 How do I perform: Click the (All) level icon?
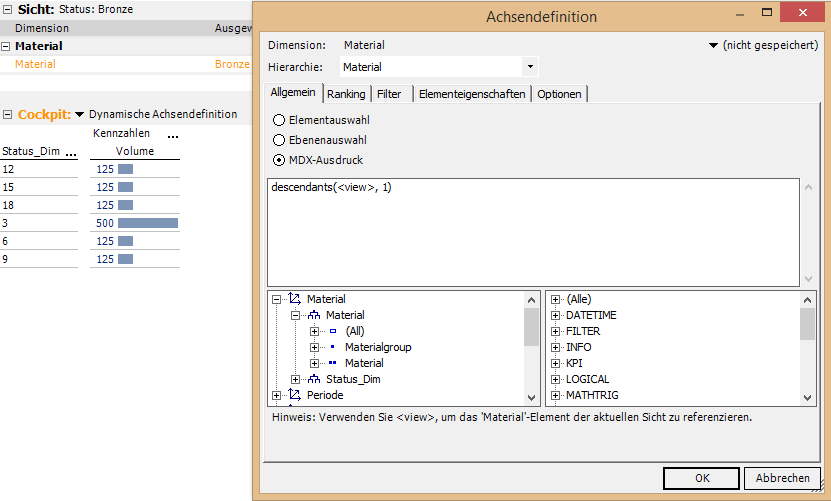(x=333, y=331)
